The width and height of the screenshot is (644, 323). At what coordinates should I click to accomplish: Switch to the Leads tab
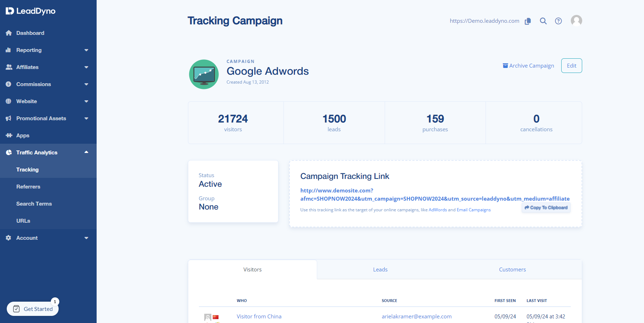pyautogui.click(x=380, y=270)
